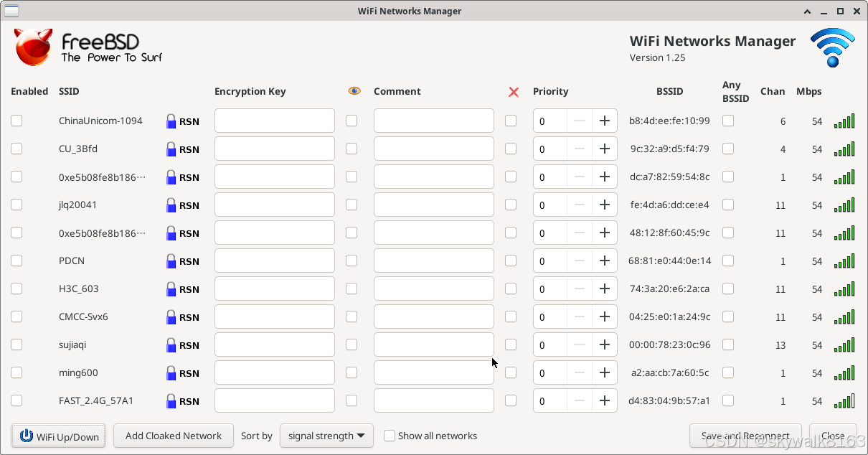Click the Add Cloaked Network button
Image resolution: width=868 pixels, height=455 pixels.
(x=173, y=436)
